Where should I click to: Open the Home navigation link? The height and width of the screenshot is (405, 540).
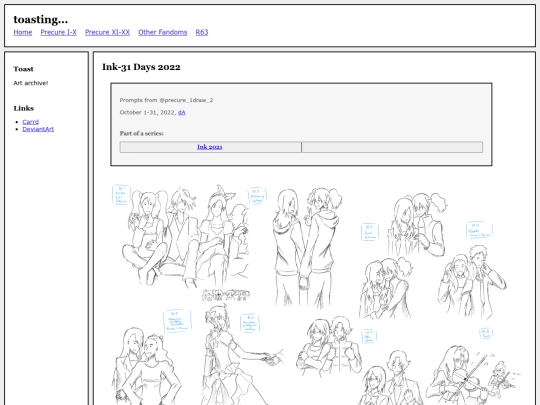(23, 32)
